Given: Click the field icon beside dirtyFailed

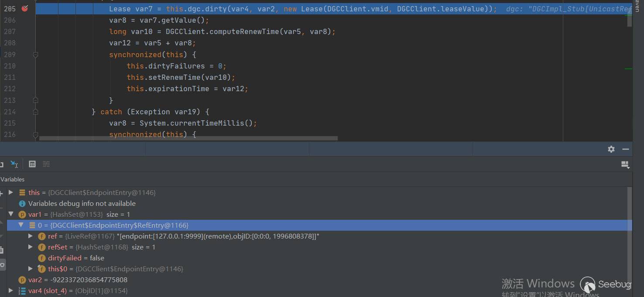Looking at the screenshot, I should 42,258.
